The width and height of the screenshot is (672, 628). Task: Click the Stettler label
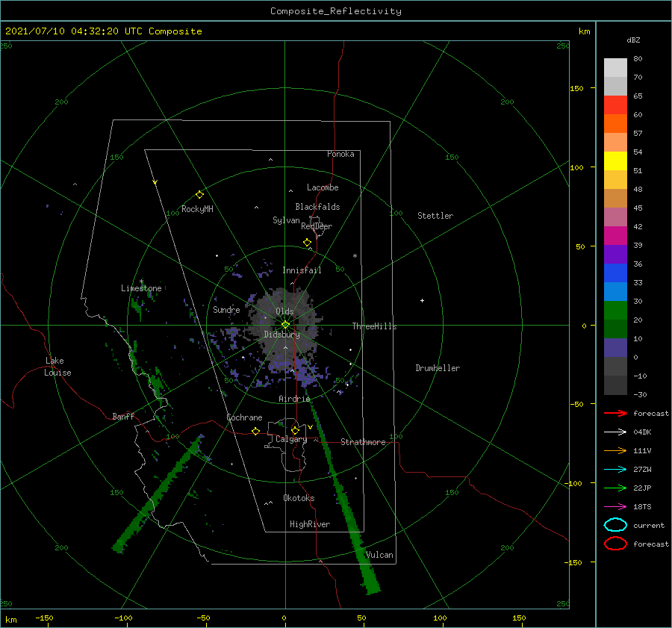tap(435, 216)
